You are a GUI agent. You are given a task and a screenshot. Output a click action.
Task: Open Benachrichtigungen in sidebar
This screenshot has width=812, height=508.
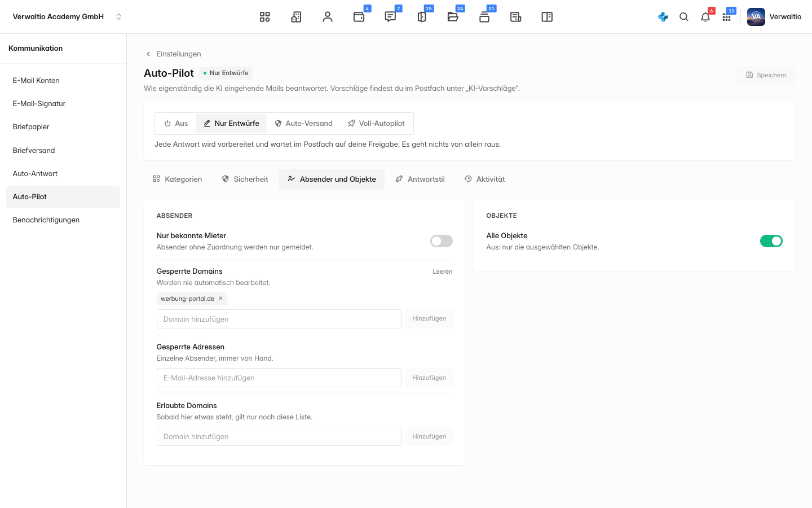63,220
